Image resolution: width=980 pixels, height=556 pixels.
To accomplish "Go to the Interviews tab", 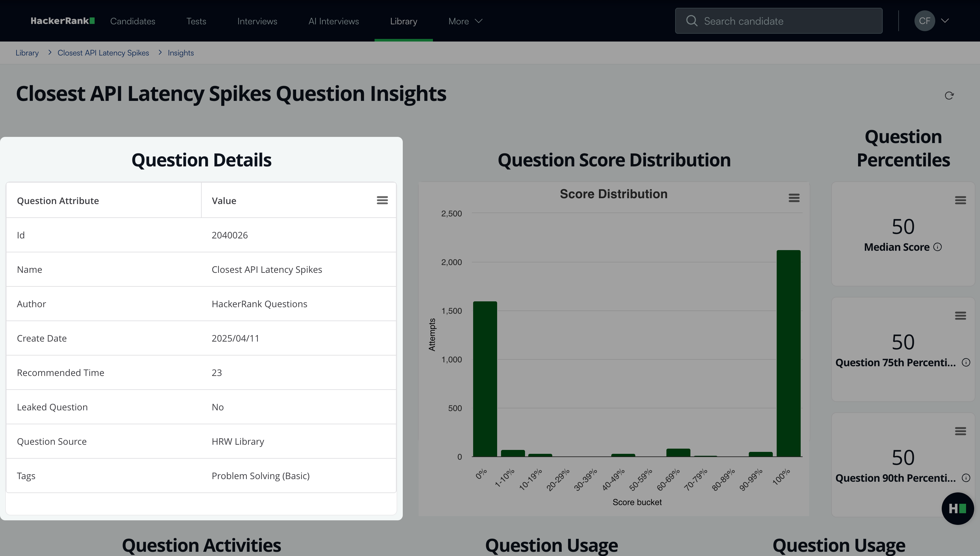I will click(x=257, y=21).
